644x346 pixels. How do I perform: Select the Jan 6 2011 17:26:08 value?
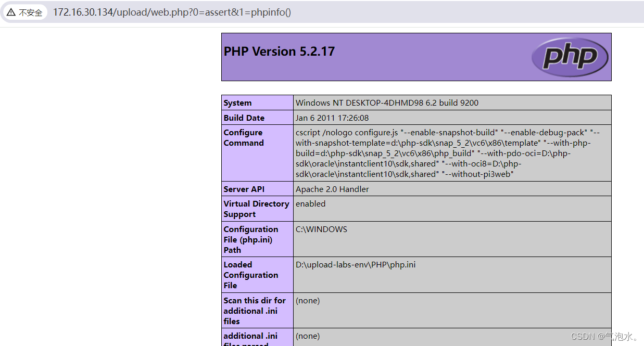[332, 118]
